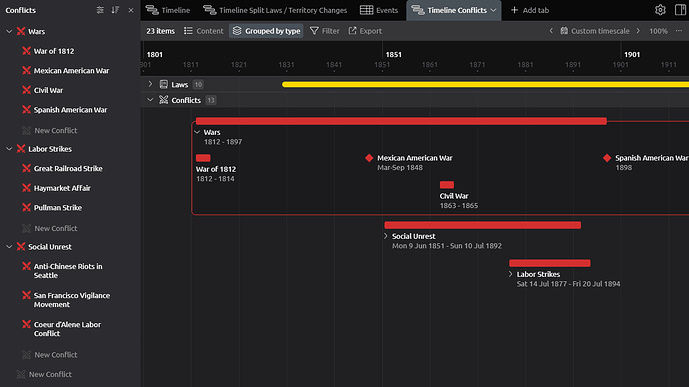
Task: Click the conflict icon beside Pullman Strike
Action: tap(26, 207)
